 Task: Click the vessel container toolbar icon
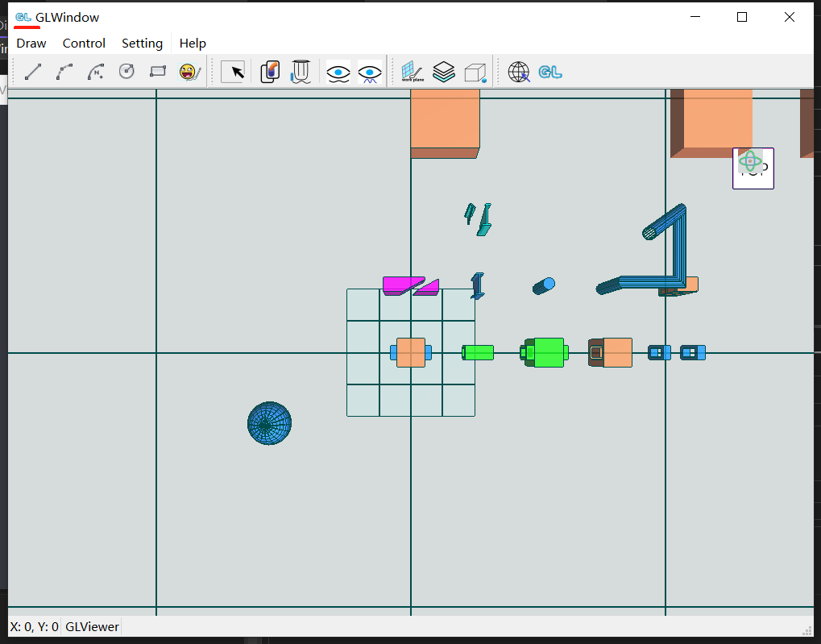(x=301, y=72)
